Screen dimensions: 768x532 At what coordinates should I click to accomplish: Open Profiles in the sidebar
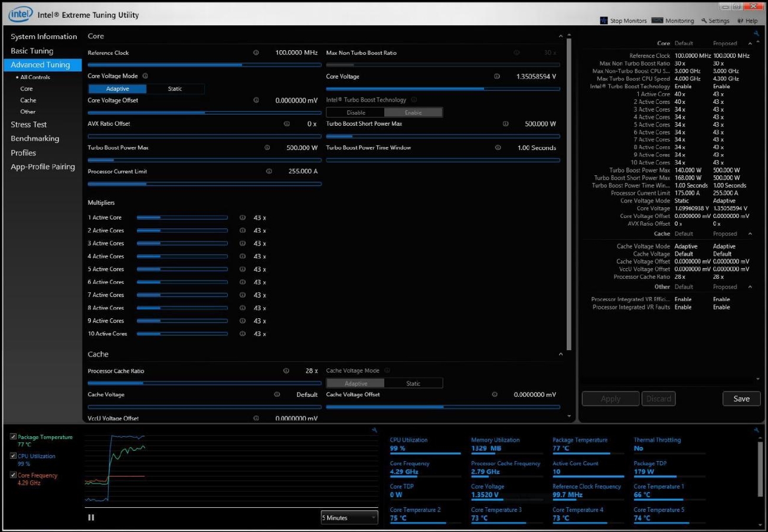(24, 152)
